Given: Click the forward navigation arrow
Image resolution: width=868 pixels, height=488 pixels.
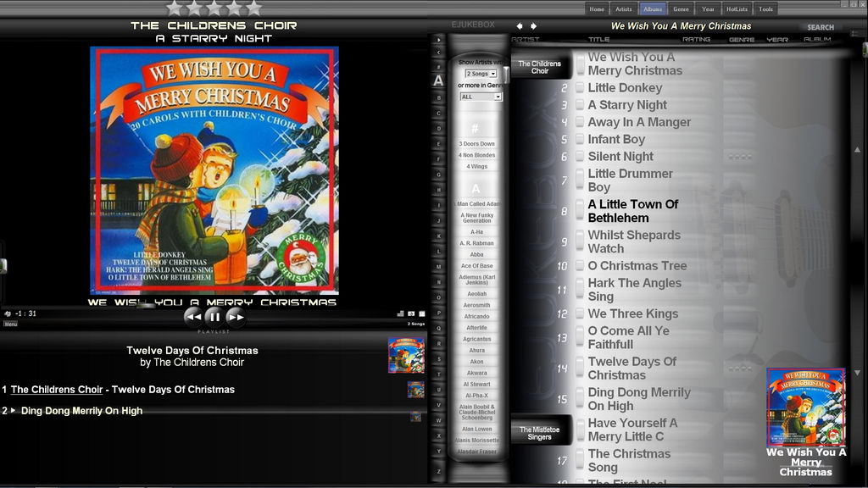Looking at the screenshot, I should pyautogui.click(x=534, y=26).
